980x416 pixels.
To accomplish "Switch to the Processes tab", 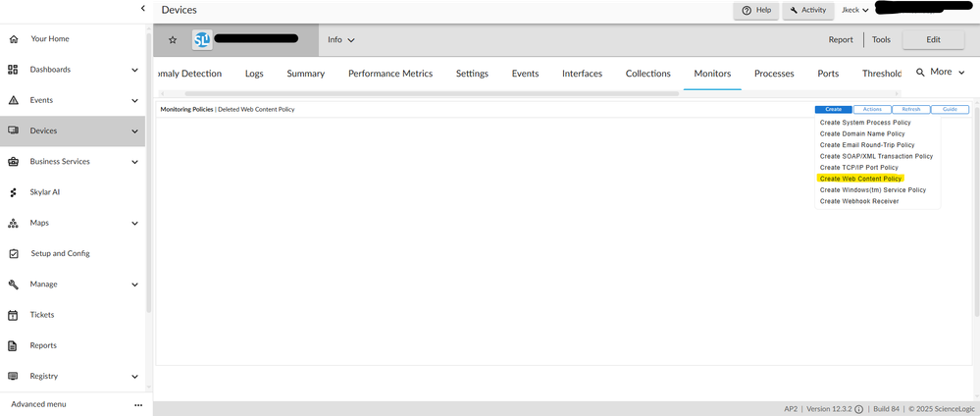I will (x=774, y=74).
